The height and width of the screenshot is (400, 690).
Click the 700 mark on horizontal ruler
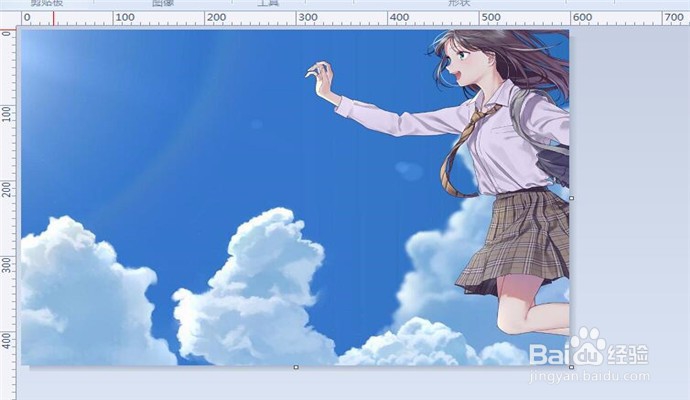click(674, 18)
